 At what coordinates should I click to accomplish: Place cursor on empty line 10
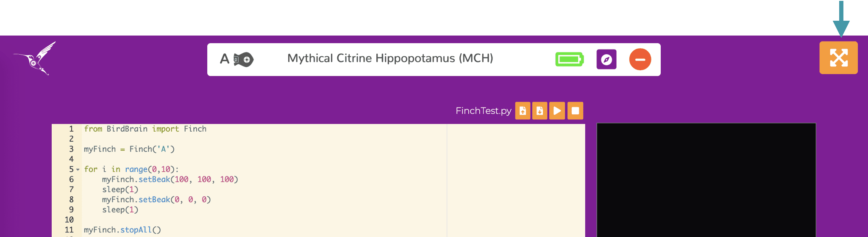(170, 220)
